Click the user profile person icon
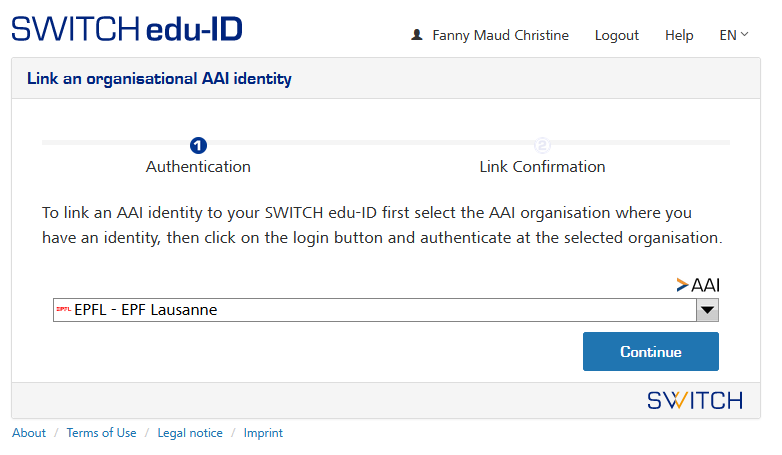The image size is (782, 455). click(417, 35)
